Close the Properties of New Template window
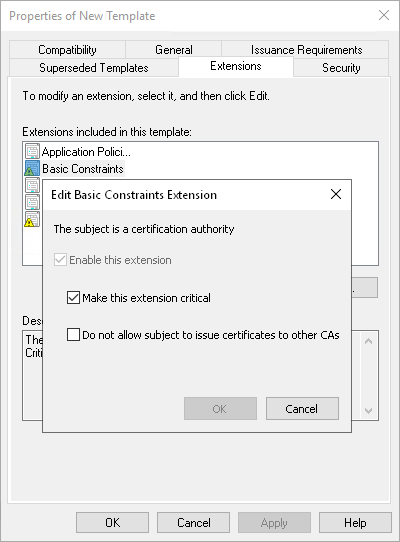The width and height of the screenshot is (400, 542). click(x=384, y=15)
